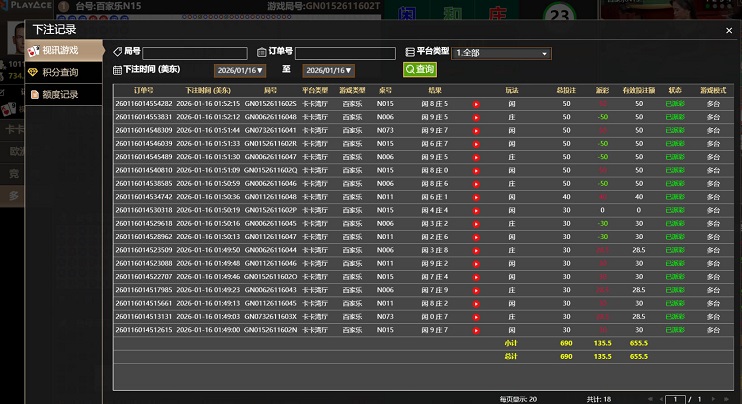
Task: Switch to 额度记录 tab
Action: 60,95
